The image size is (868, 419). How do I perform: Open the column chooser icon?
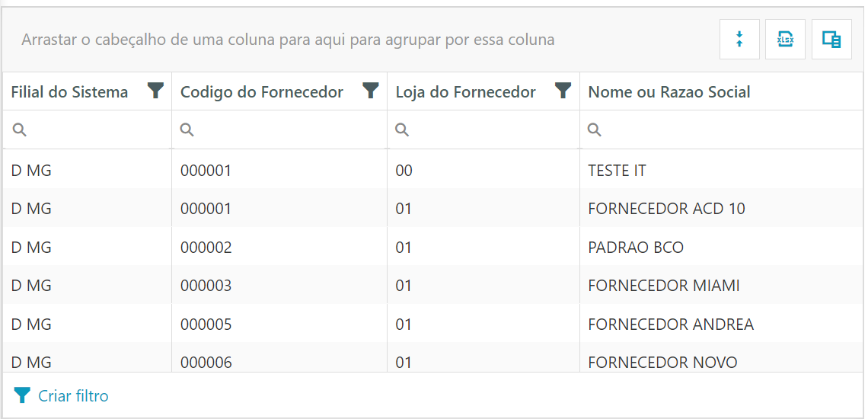[x=831, y=40]
